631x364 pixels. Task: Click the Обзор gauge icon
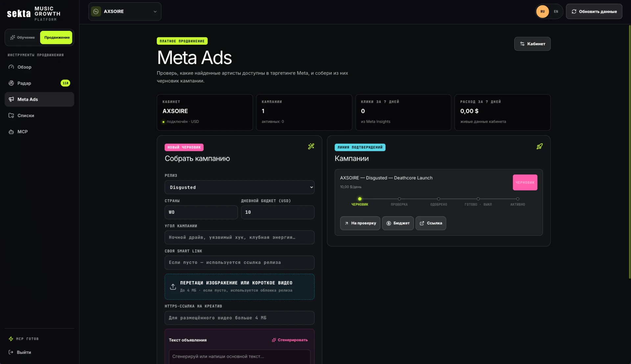(x=11, y=67)
